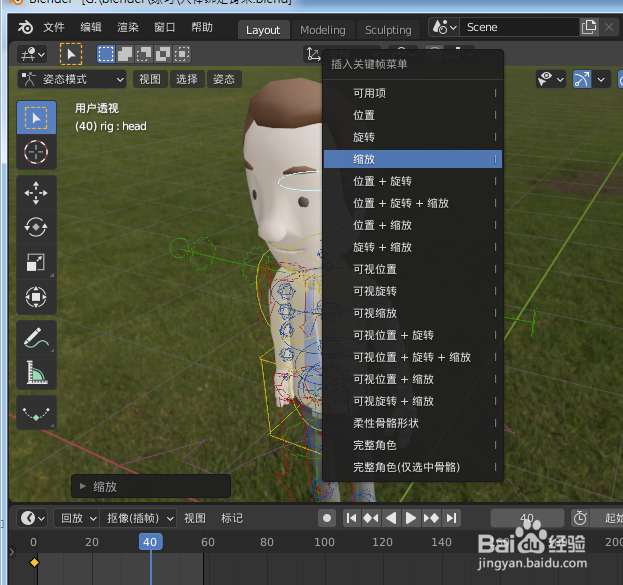
Task: Open the scene browse dropdown
Action: coord(444,27)
